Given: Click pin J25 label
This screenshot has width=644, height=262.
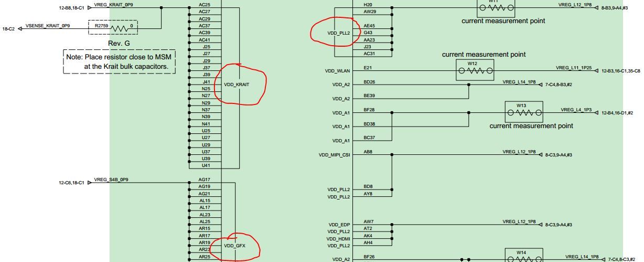Looking at the screenshot, I should (x=206, y=46).
